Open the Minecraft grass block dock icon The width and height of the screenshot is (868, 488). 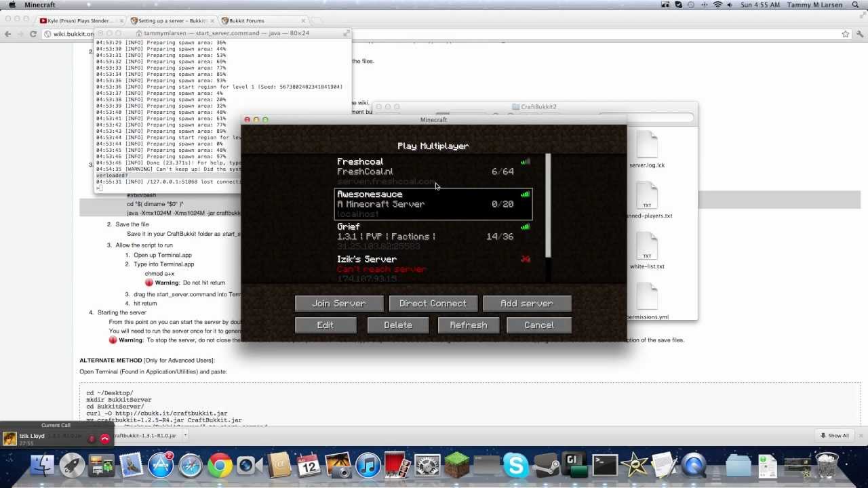tap(456, 466)
